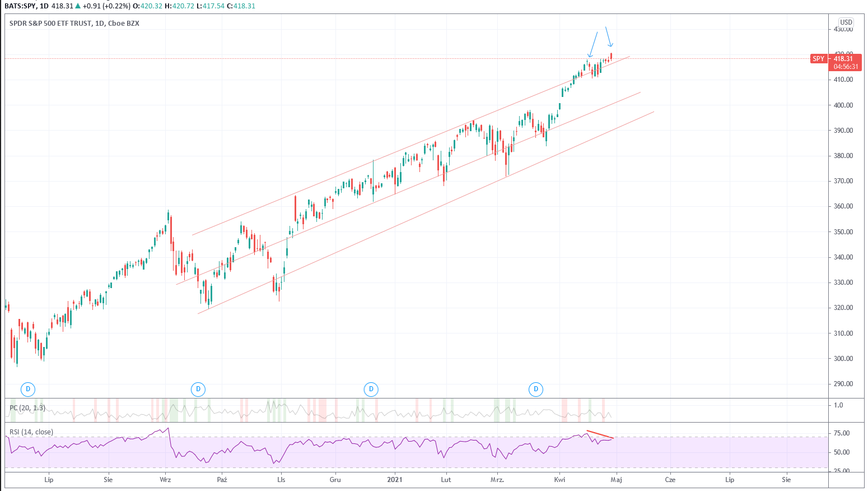Click the Maj month label on the time axis
Viewport: 868px width, 491px height.
coord(616,480)
